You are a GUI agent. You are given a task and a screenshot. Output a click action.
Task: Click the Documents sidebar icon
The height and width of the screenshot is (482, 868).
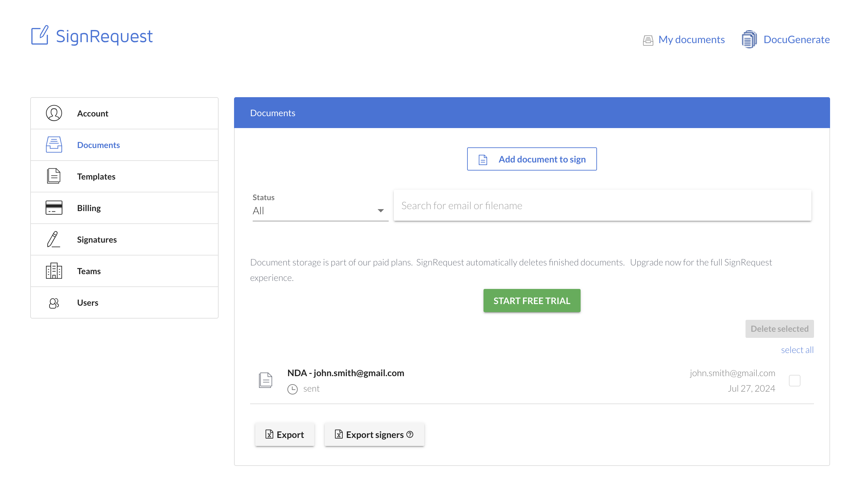[x=53, y=144]
